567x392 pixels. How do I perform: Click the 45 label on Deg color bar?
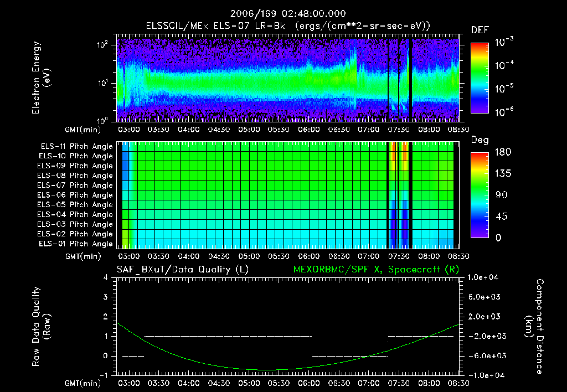click(502, 216)
